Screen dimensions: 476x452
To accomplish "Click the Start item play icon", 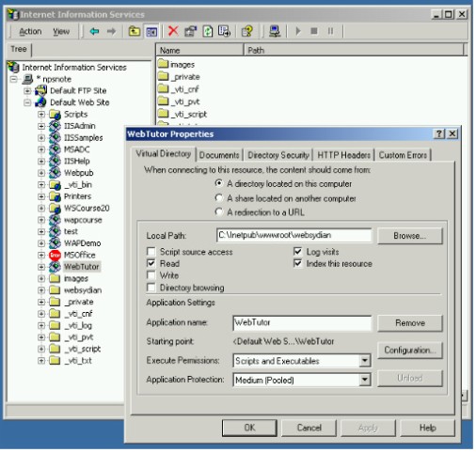I will [x=298, y=31].
